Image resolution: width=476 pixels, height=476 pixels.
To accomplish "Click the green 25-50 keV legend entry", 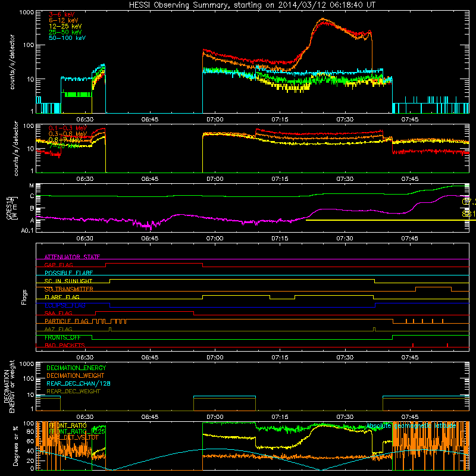I will pyautogui.click(x=65, y=32).
